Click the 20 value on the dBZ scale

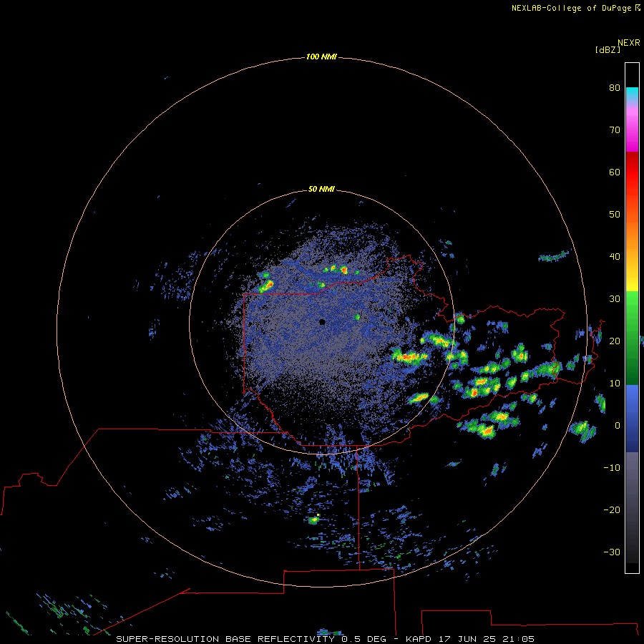click(615, 341)
